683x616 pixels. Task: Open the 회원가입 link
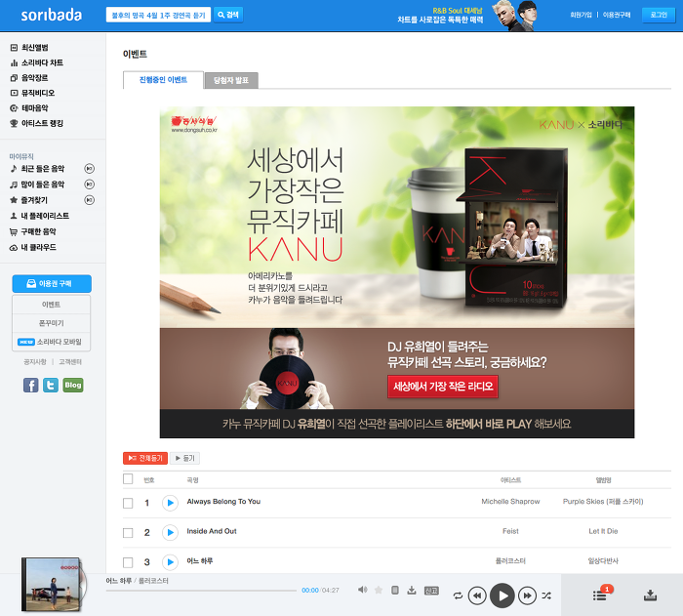582,15
